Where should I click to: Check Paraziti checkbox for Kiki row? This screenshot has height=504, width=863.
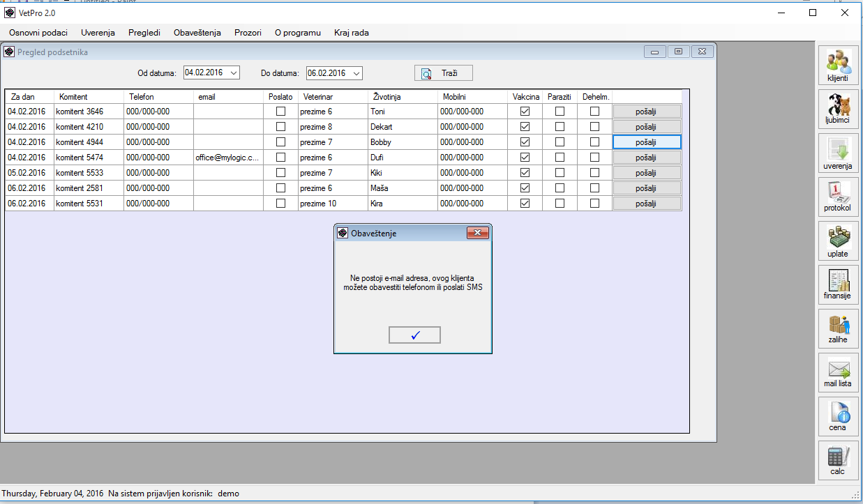pyautogui.click(x=560, y=173)
